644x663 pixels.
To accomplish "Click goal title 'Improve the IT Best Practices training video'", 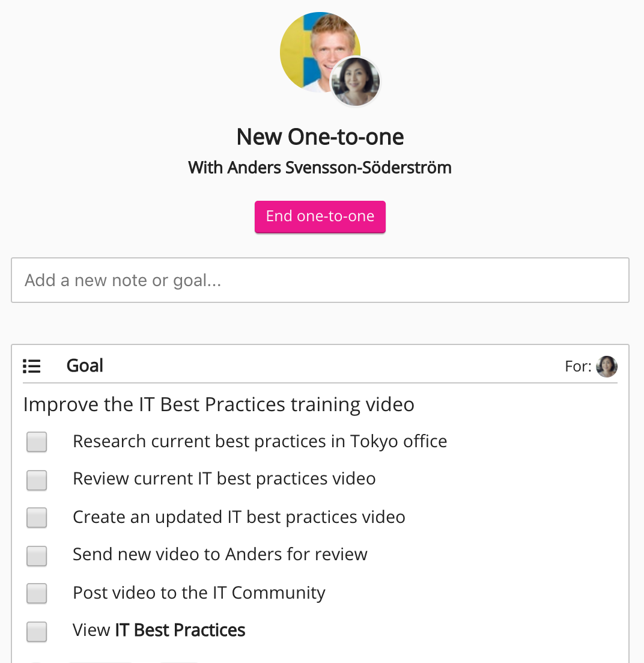I will pyautogui.click(x=219, y=405).
